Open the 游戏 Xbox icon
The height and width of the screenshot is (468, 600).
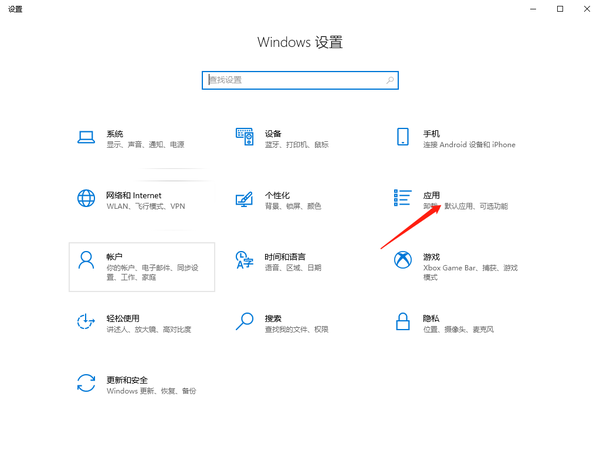click(x=403, y=260)
